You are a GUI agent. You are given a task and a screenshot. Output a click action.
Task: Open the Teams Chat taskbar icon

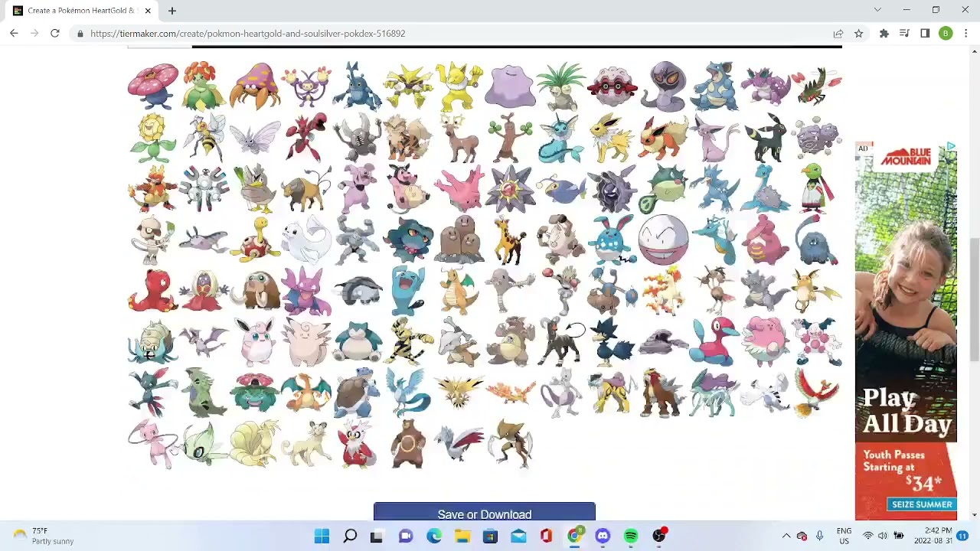pyautogui.click(x=406, y=536)
